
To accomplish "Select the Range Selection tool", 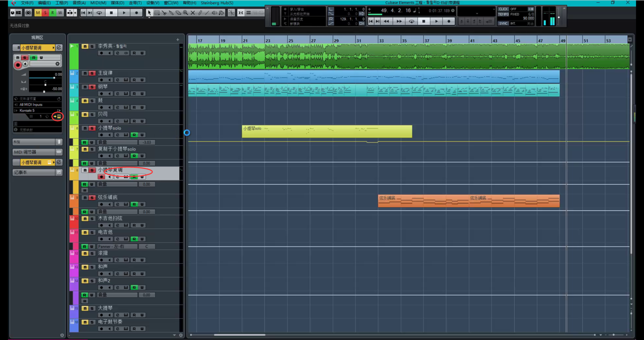I will pyautogui.click(x=157, y=13).
